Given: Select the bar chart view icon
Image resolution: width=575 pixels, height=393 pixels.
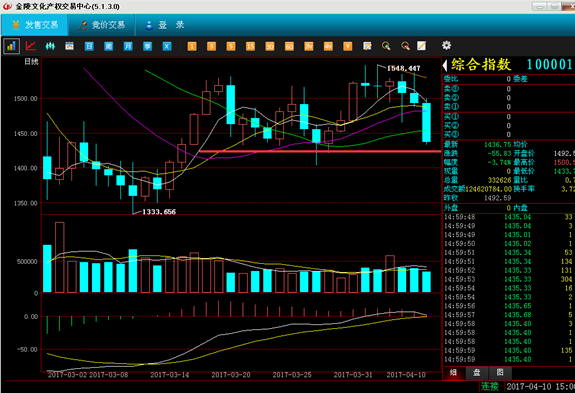Looking at the screenshot, I should pos(11,46).
